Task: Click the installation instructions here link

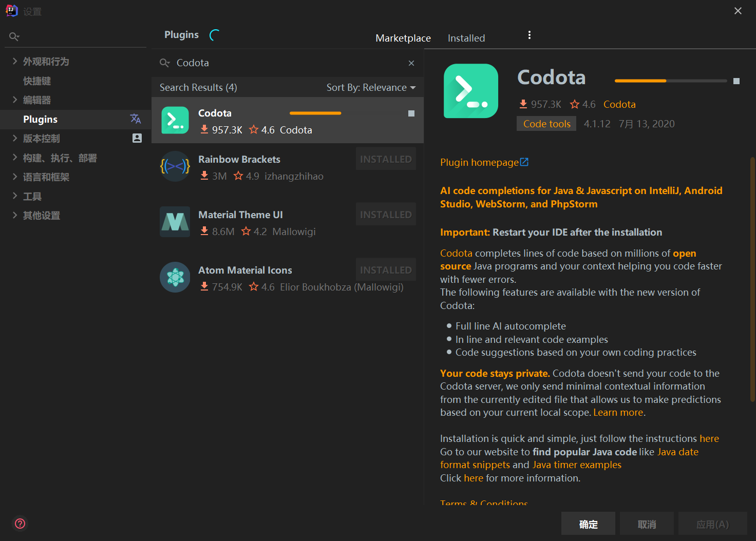Action: coord(709,438)
